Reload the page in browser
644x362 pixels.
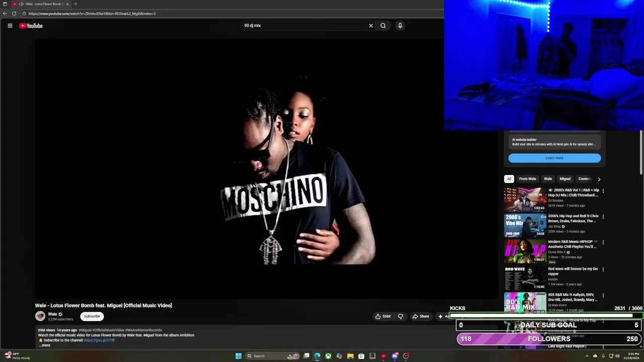(14, 14)
